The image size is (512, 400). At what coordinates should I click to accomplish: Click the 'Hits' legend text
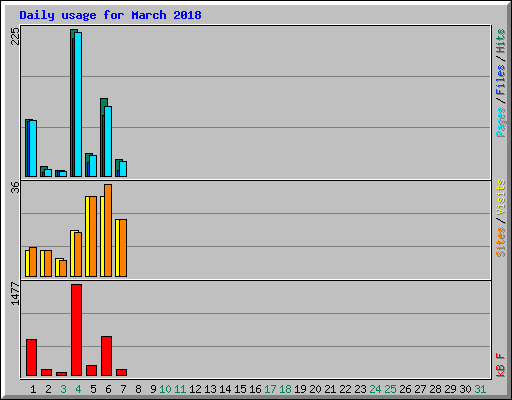pyautogui.click(x=500, y=41)
